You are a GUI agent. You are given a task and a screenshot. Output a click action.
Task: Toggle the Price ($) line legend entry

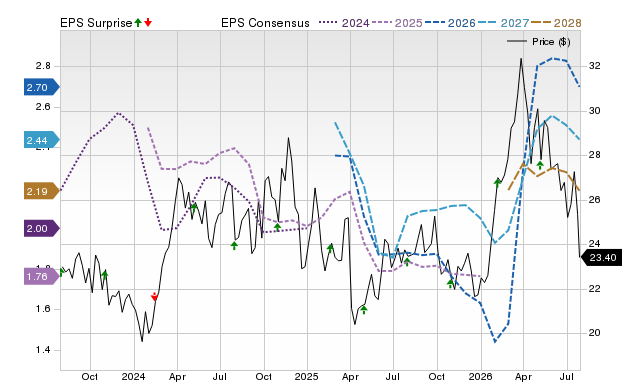(538, 42)
